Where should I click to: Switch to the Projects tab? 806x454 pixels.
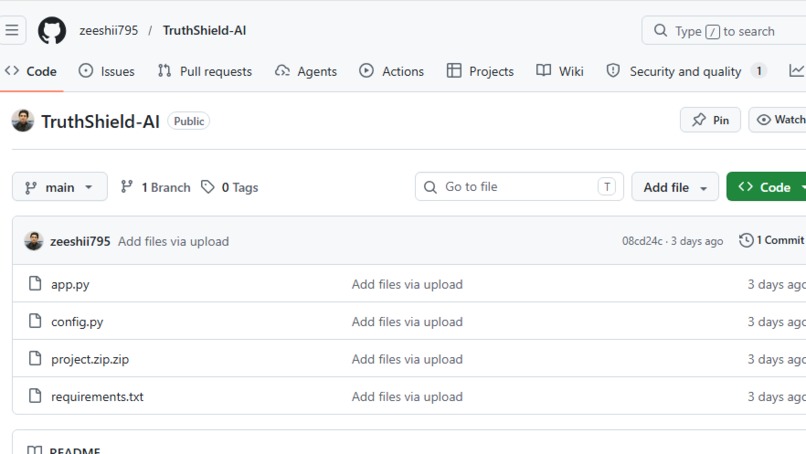tap(480, 71)
